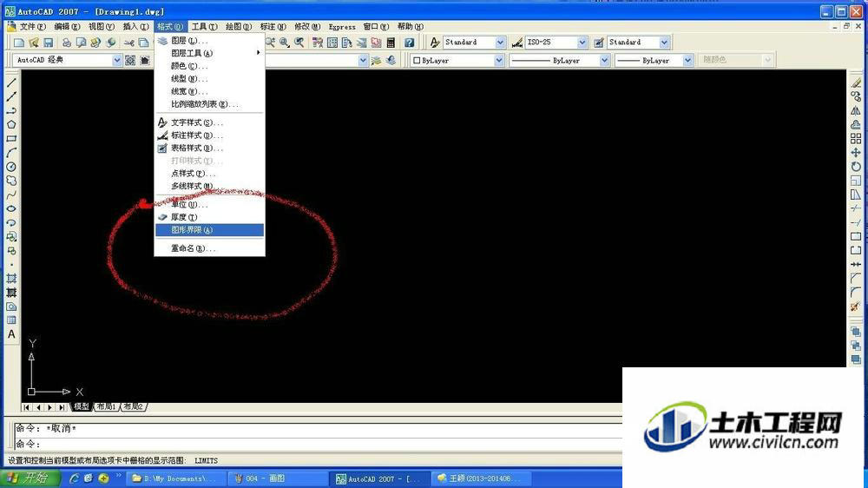Choose 标注样式 from the Format menu
Screen dimensions: 868x488
coord(209,135)
